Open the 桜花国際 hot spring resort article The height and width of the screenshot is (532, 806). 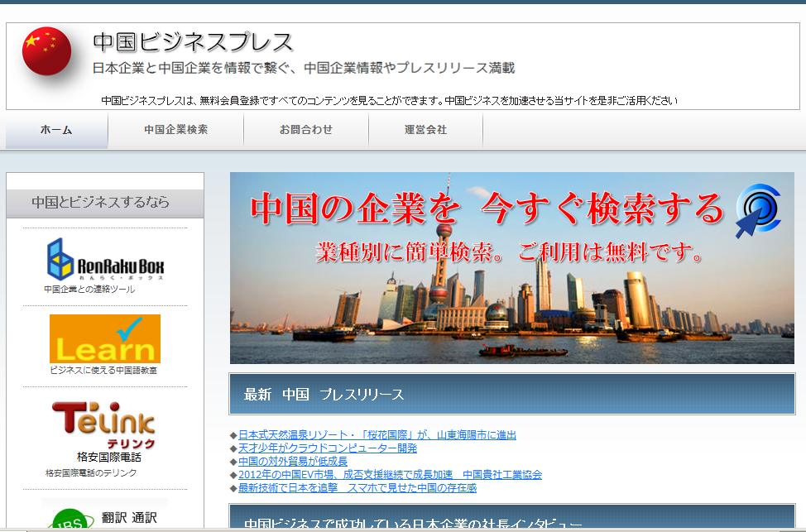(377, 435)
